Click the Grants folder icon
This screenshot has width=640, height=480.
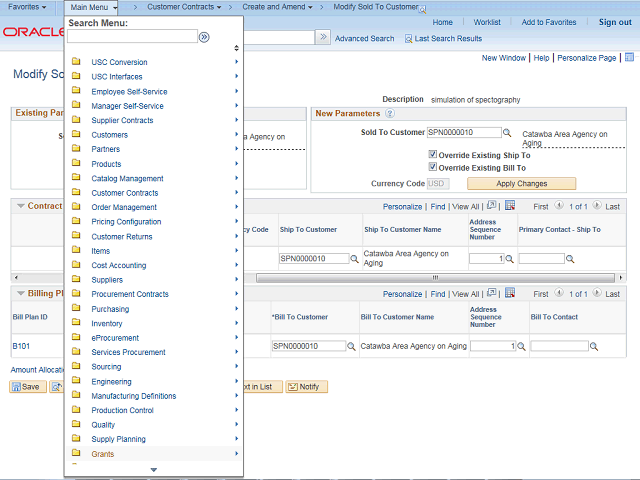point(76,453)
